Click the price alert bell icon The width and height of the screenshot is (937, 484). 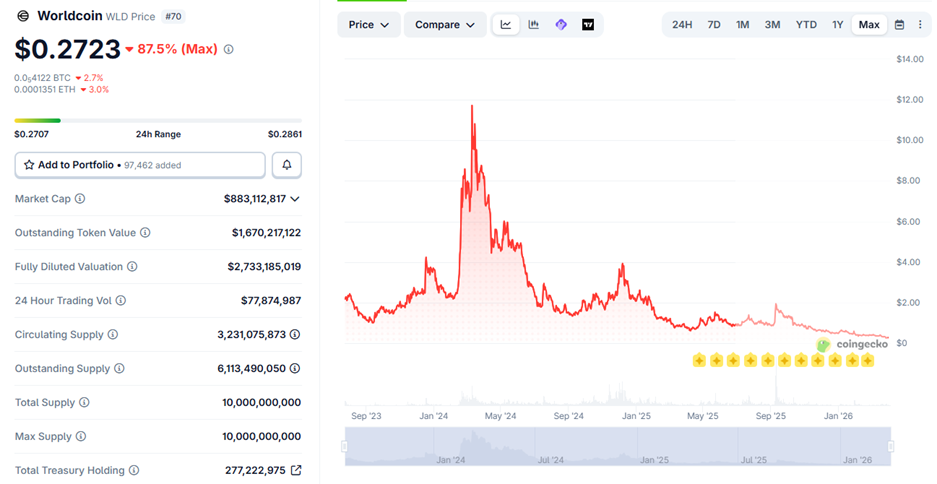tap(287, 165)
